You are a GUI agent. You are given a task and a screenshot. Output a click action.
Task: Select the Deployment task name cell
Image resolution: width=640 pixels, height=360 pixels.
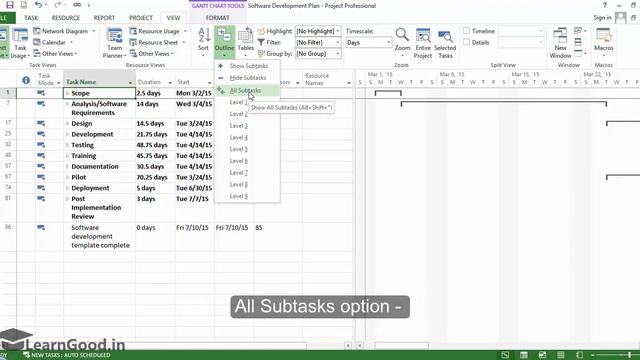pos(99,188)
